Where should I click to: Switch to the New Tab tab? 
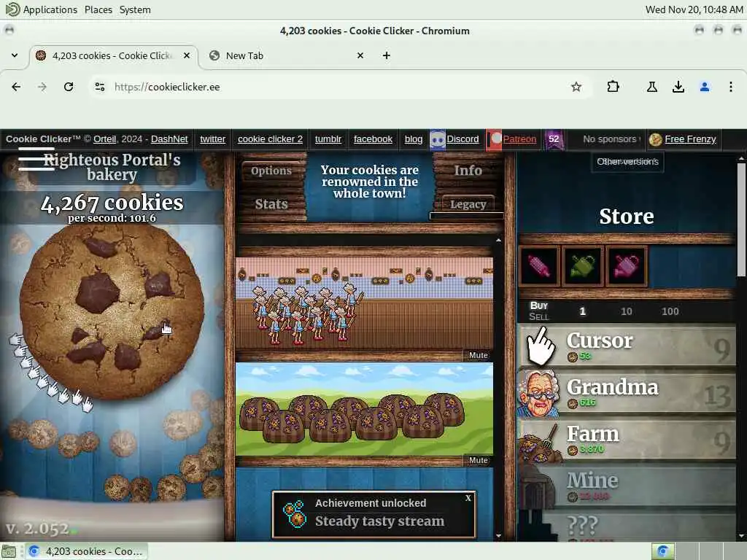point(287,55)
